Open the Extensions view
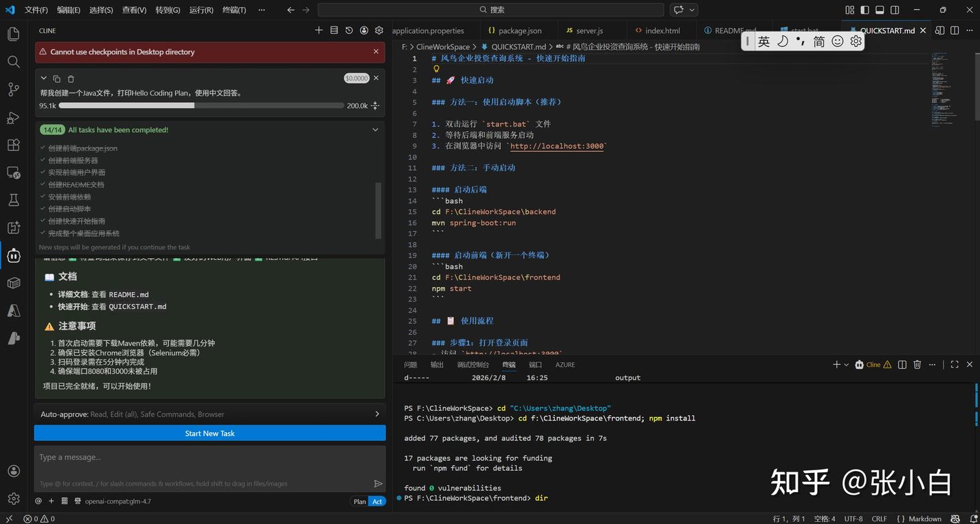 pyautogui.click(x=14, y=145)
